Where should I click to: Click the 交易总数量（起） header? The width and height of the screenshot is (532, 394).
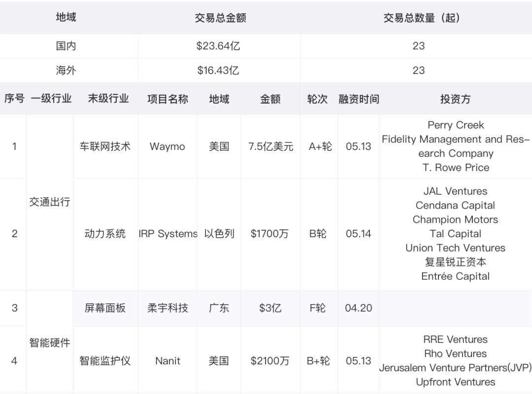[x=422, y=18]
